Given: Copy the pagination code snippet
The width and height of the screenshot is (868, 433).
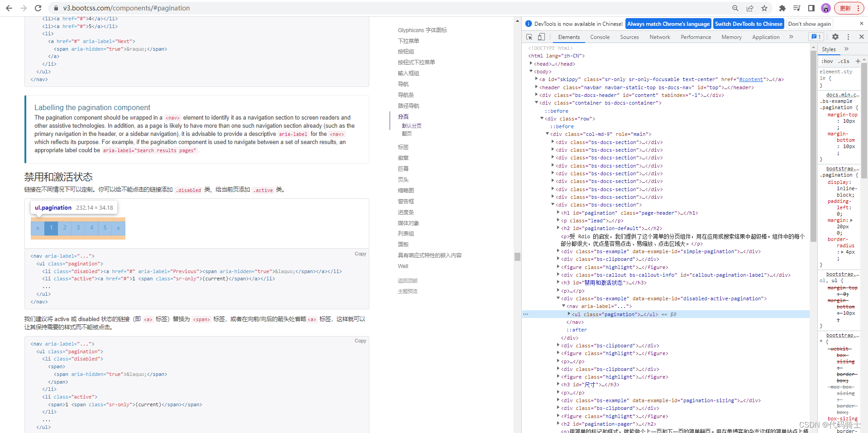Looking at the screenshot, I should 360,254.
